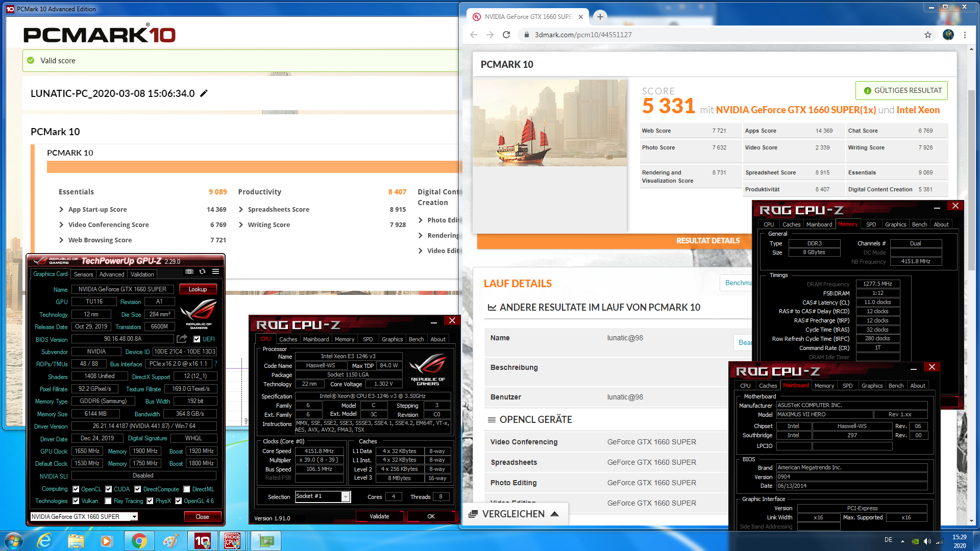Image resolution: width=980 pixels, height=551 pixels.
Task: Enable the DirectML checkbox
Action: (186, 489)
